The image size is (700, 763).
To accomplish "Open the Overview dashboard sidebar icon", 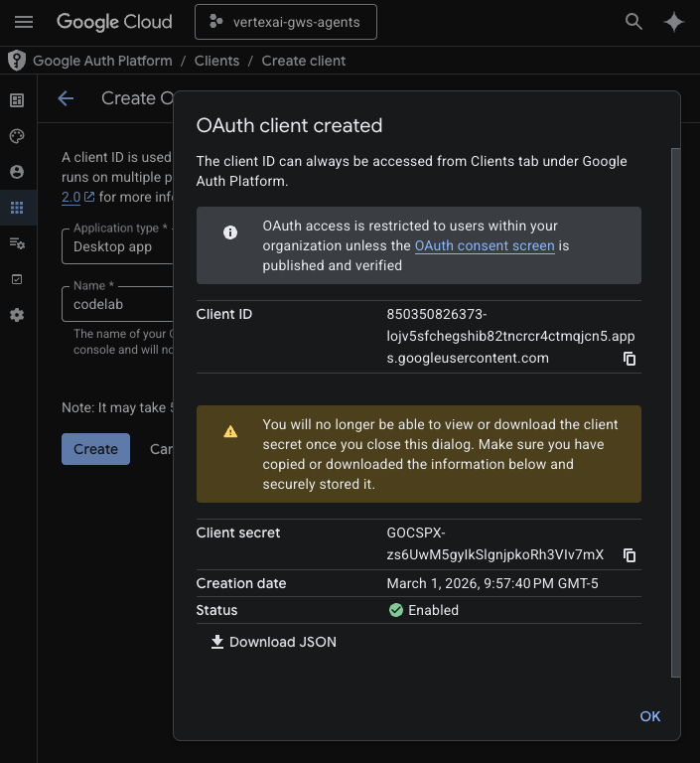I will [x=17, y=100].
